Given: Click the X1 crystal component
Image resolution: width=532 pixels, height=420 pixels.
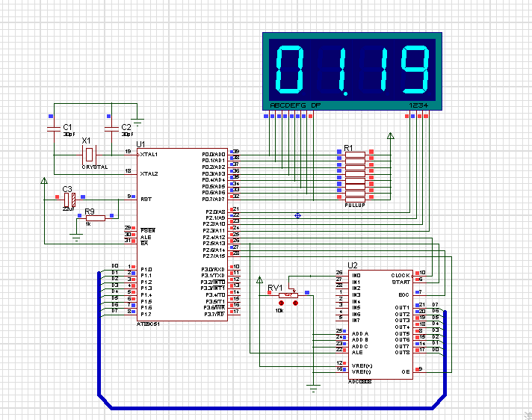Looking at the screenshot, I should click(x=89, y=155).
